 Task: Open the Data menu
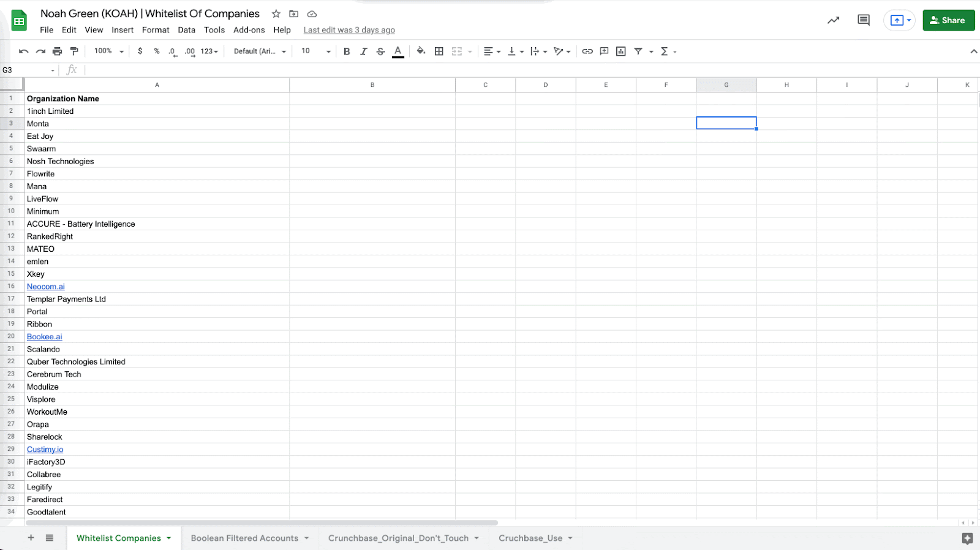tap(187, 30)
